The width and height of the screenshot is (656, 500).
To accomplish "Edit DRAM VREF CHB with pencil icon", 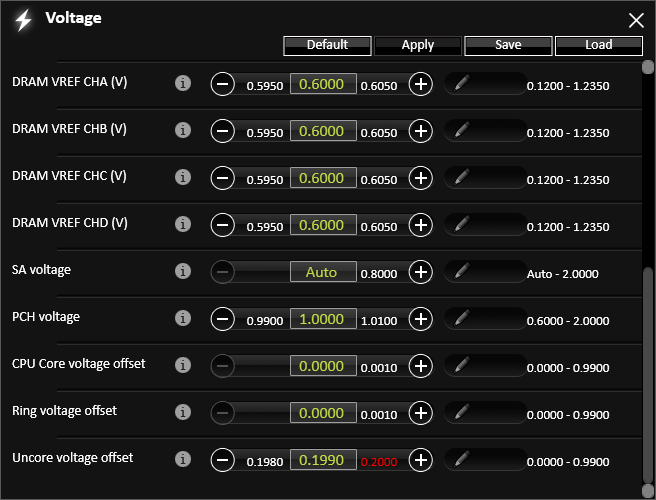I will click(461, 131).
